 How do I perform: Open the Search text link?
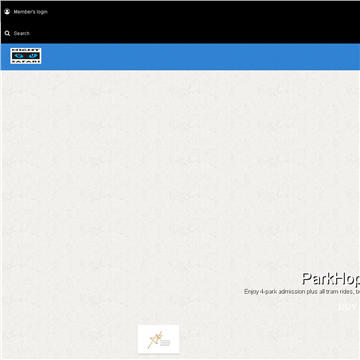click(x=22, y=34)
